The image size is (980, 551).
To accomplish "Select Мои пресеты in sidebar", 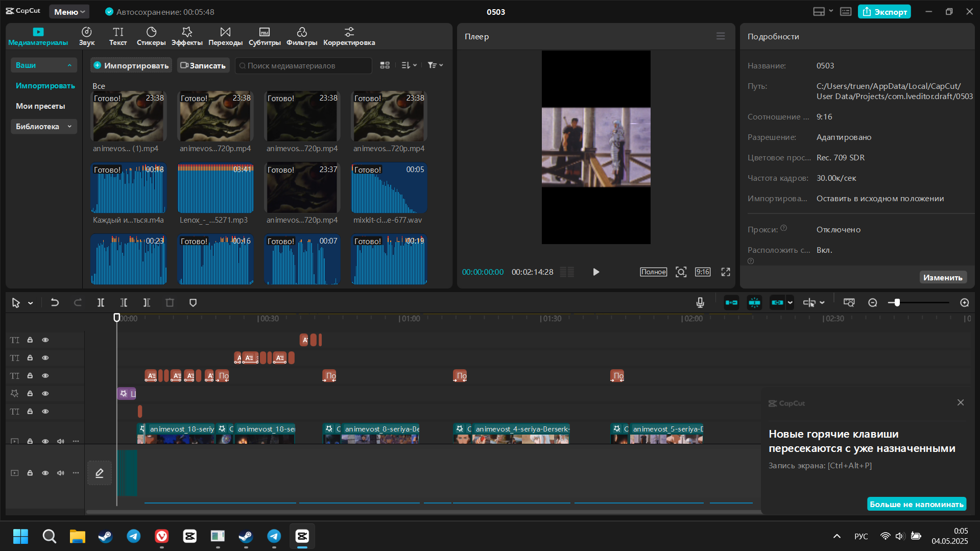I will tap(40, 106).
